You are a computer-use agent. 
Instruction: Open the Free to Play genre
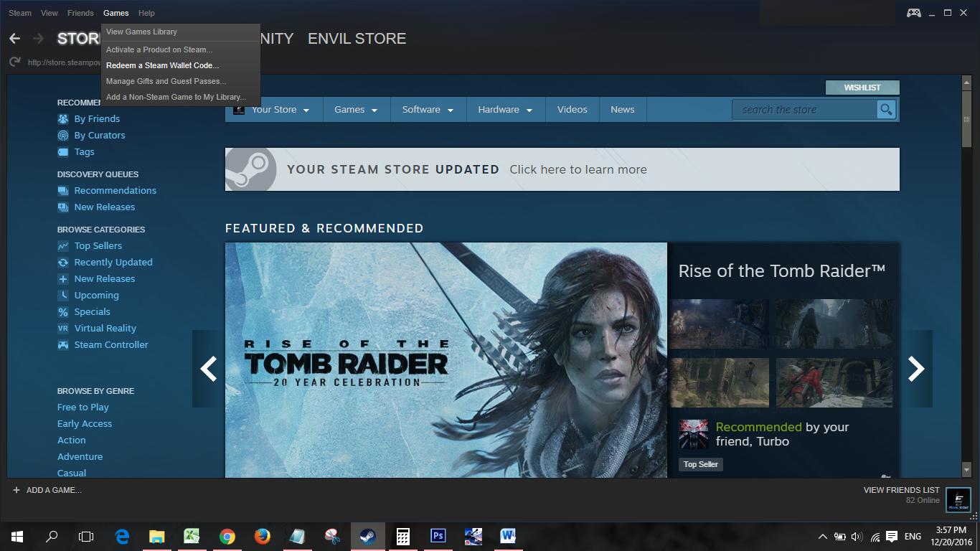click(83, 408)
